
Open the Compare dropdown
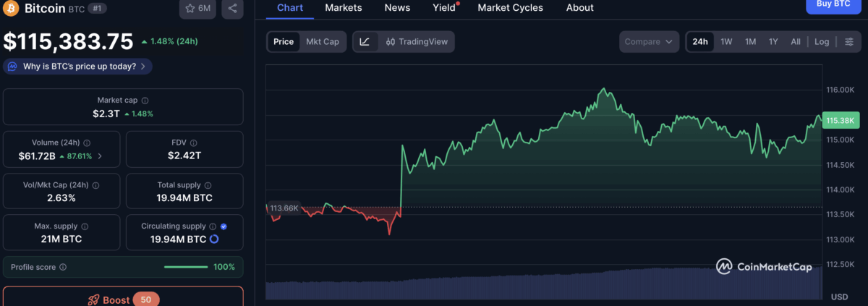coord(650,42)
